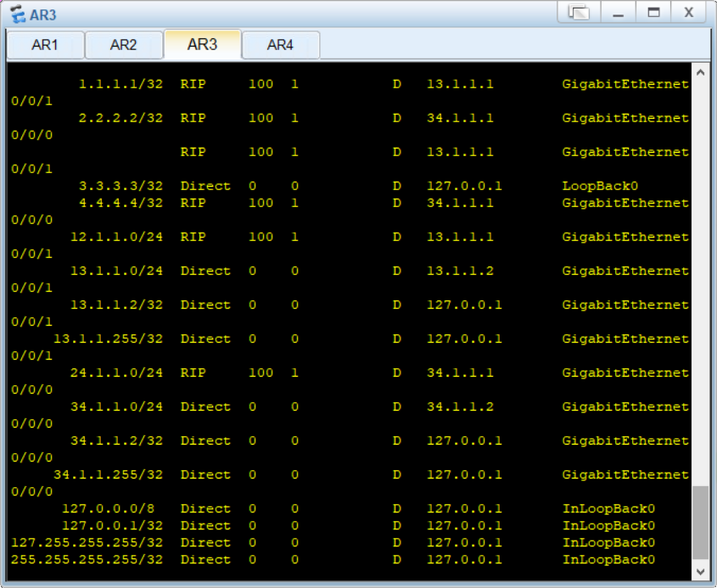Screen dimensions: 717x588
Task: Click Direct protocol in the 3.3.3.3/32 row
Action: click(205, 186)
